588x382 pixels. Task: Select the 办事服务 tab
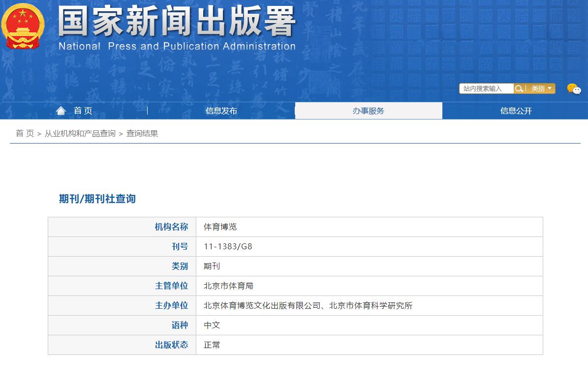(369, 110)
